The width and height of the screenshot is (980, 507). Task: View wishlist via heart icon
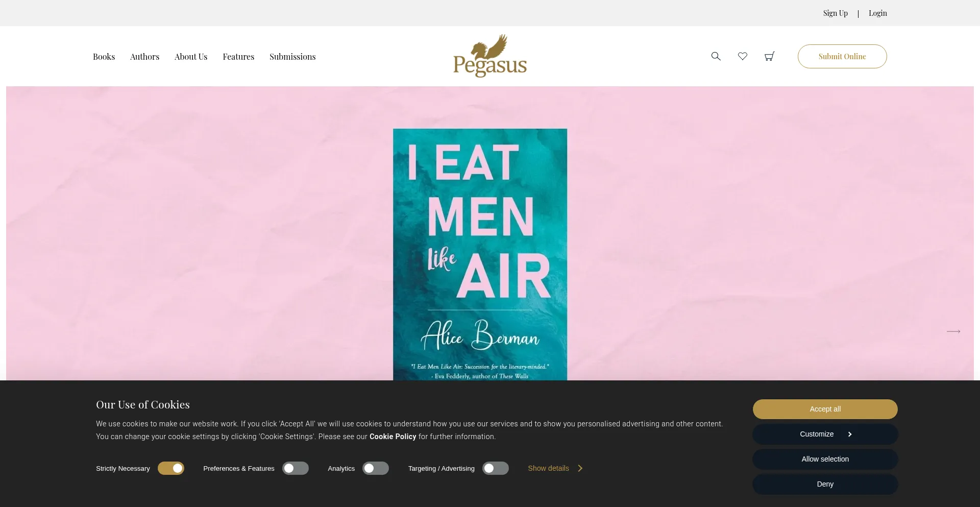(743, 56)
